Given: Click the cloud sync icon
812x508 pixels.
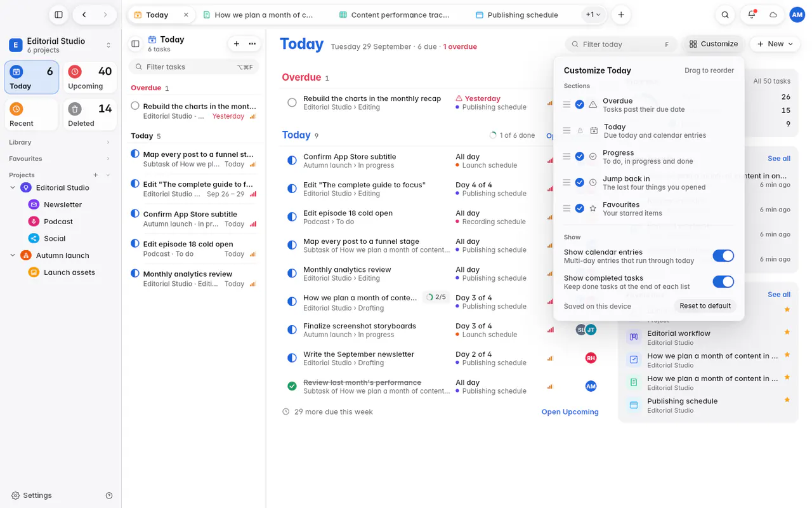Looking at the screenshot, I should [x=773, y=15].
